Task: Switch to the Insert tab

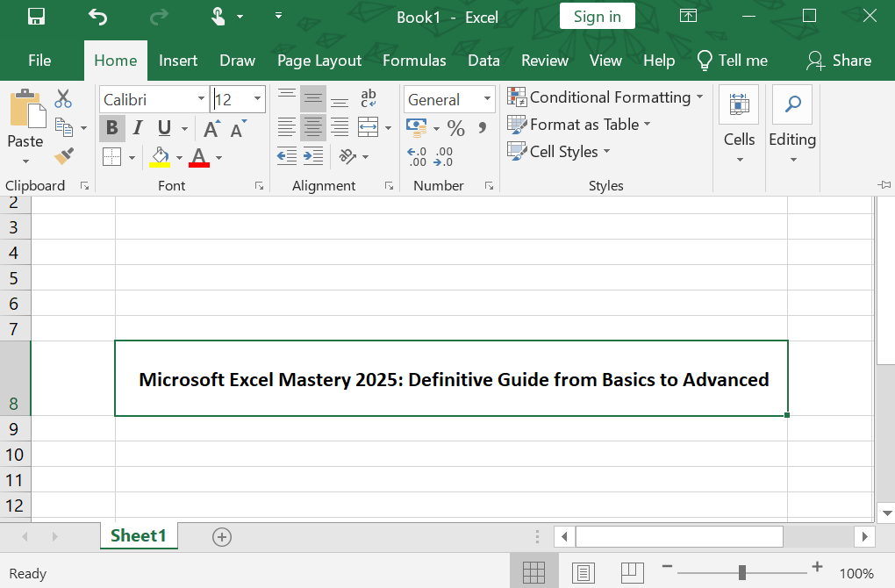Action: click(178, 61)
